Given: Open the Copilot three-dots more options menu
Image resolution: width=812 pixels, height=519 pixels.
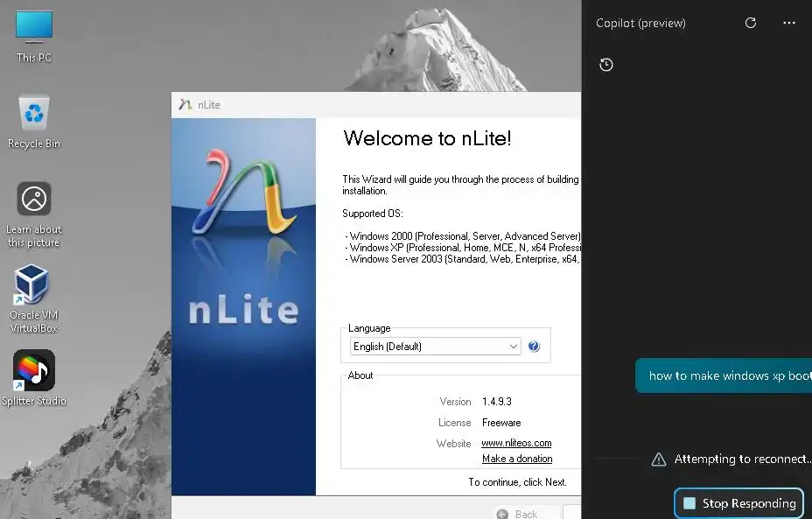Looking at the screenshot, I should point(788,23).
